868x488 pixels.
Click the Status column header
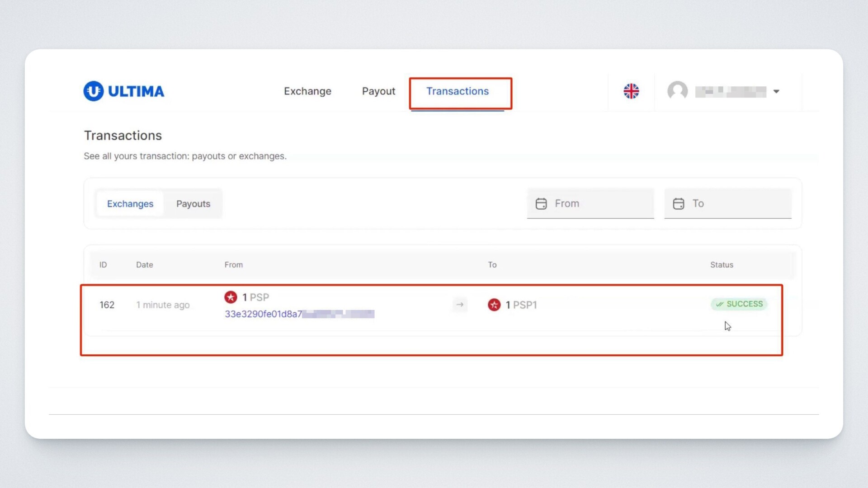pyautogui.click(x=722, y=265)
